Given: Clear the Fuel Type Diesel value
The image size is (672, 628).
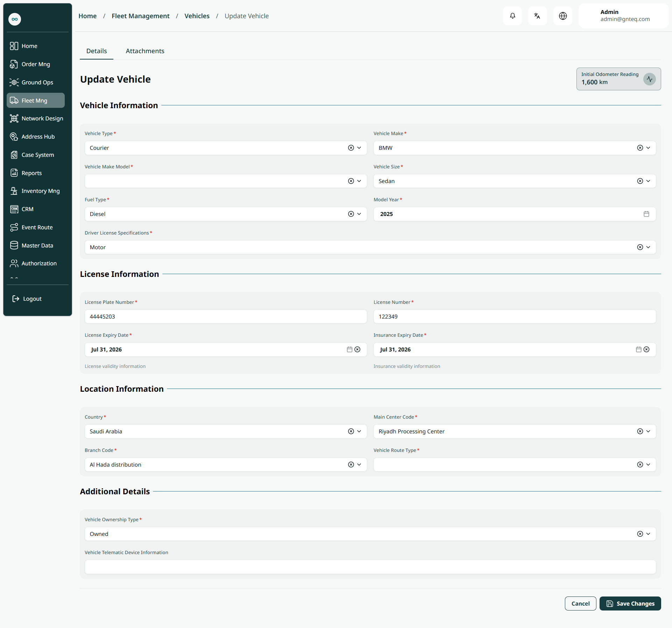Looking at the screenshot, I should tap(351, 214).
